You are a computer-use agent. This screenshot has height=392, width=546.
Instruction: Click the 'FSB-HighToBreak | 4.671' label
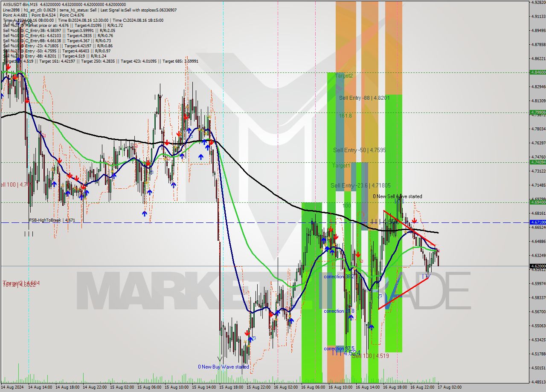(x=52, y=220)
